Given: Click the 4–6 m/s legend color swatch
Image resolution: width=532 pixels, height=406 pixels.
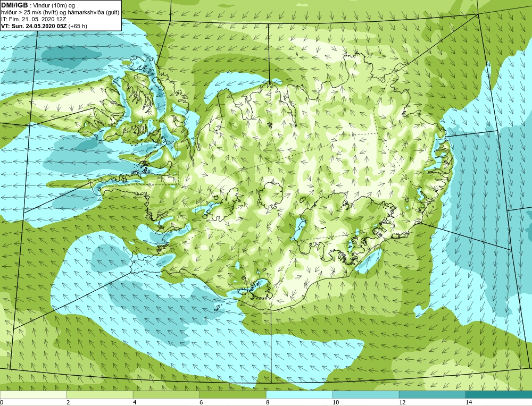Looking at the screenshot, I should pyautogui.click(x=166, y=395).
